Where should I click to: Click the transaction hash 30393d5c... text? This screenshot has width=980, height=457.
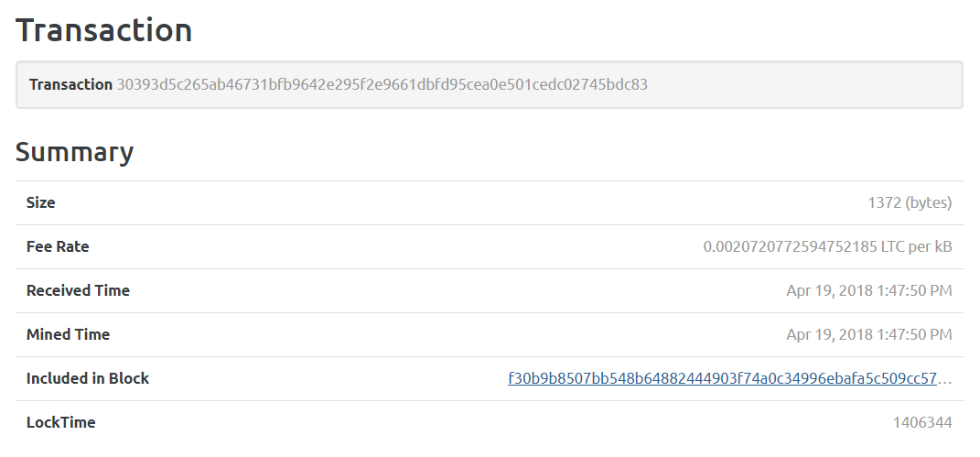coord(382,84)
